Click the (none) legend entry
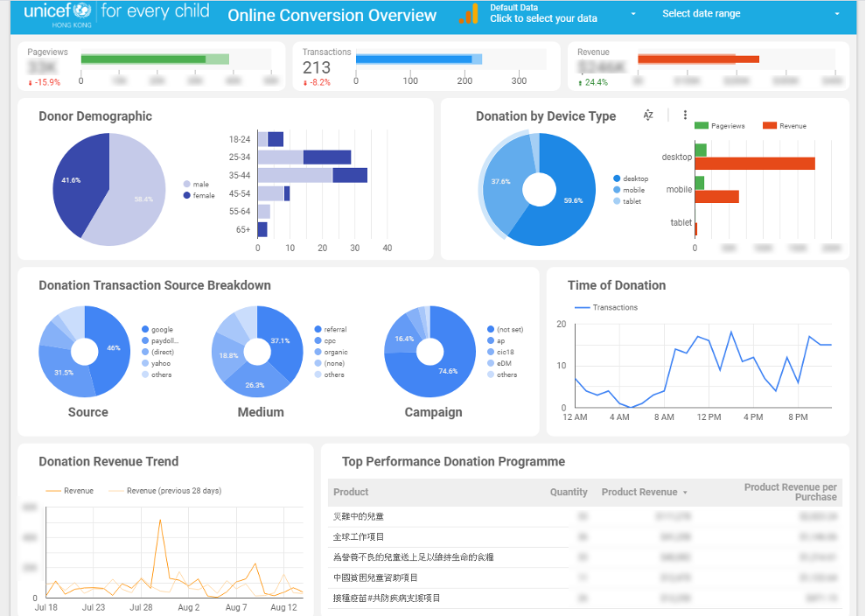 pyautogui.click(x=330, y=363)
